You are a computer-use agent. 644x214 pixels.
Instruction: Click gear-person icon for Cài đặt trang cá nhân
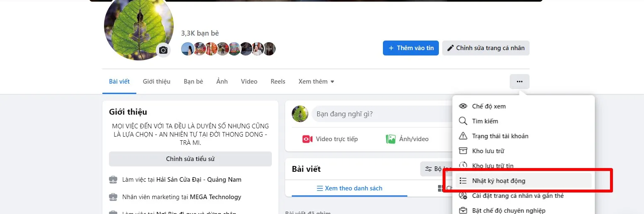463,196
